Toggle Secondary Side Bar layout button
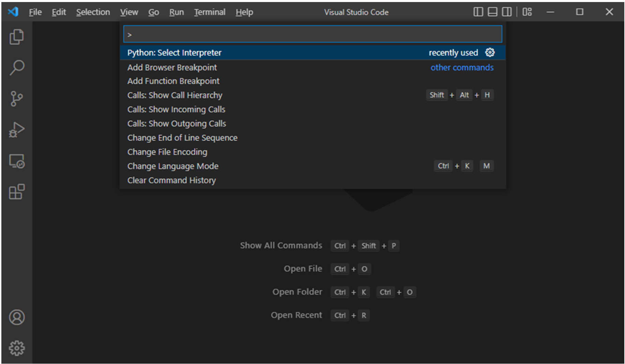 [x=507, y=12]
